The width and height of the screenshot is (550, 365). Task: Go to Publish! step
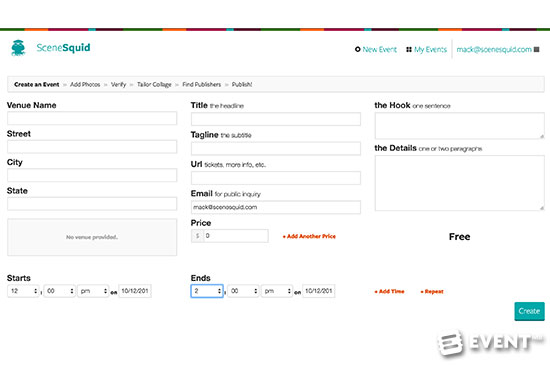(242, 85)
